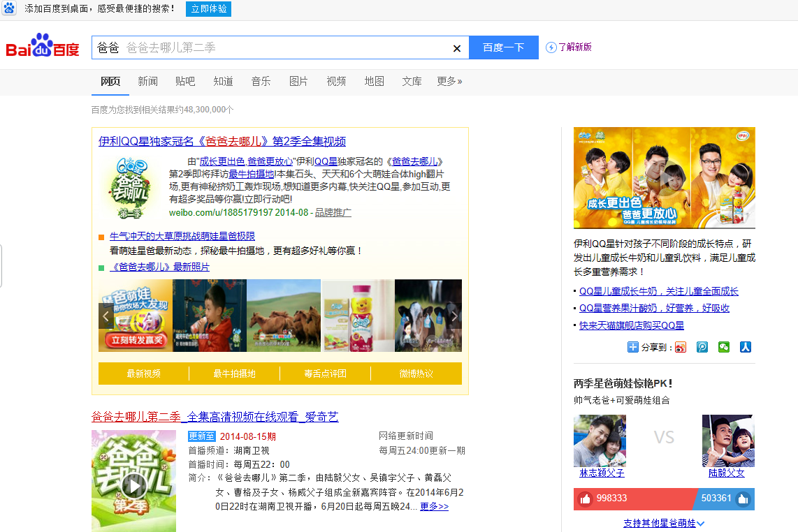
Task: Select the 网页 tab
Action: tap(110, 82)
